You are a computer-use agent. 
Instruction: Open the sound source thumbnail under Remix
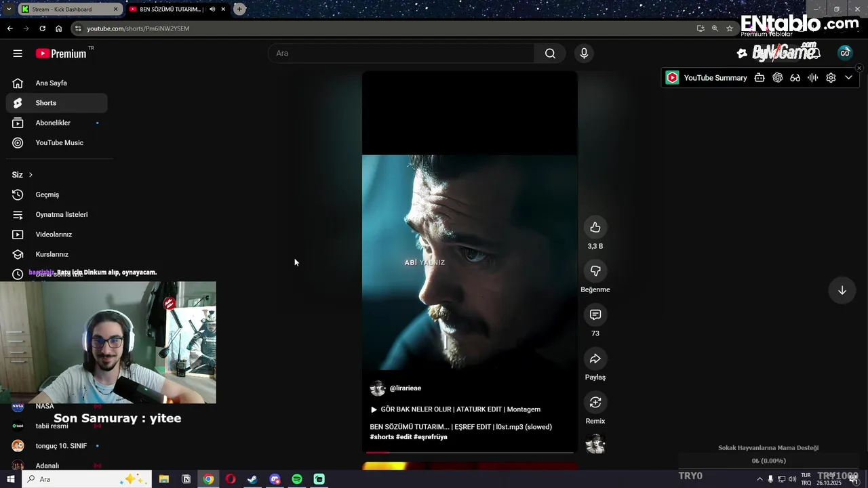click(595, 444)
